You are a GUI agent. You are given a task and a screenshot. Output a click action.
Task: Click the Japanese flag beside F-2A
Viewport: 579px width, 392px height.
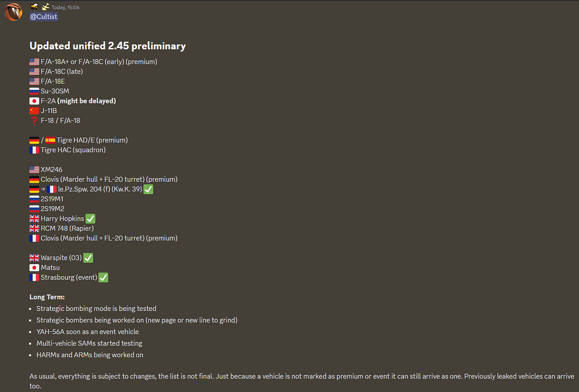34,101
